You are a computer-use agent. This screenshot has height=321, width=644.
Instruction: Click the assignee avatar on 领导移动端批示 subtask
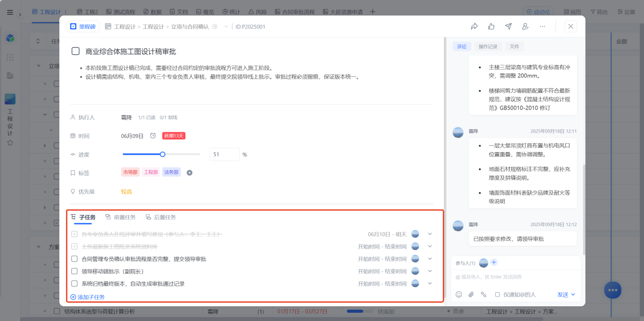coord(415,271)
